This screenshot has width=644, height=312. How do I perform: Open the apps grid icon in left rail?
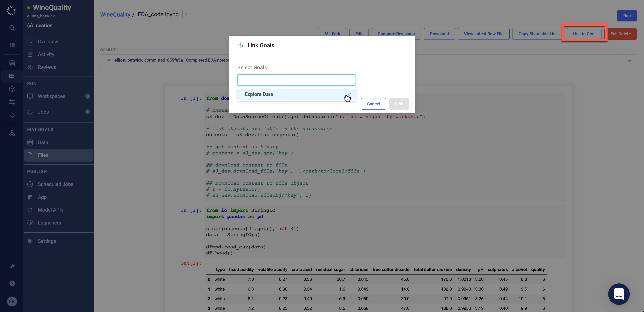coord(12,45)
